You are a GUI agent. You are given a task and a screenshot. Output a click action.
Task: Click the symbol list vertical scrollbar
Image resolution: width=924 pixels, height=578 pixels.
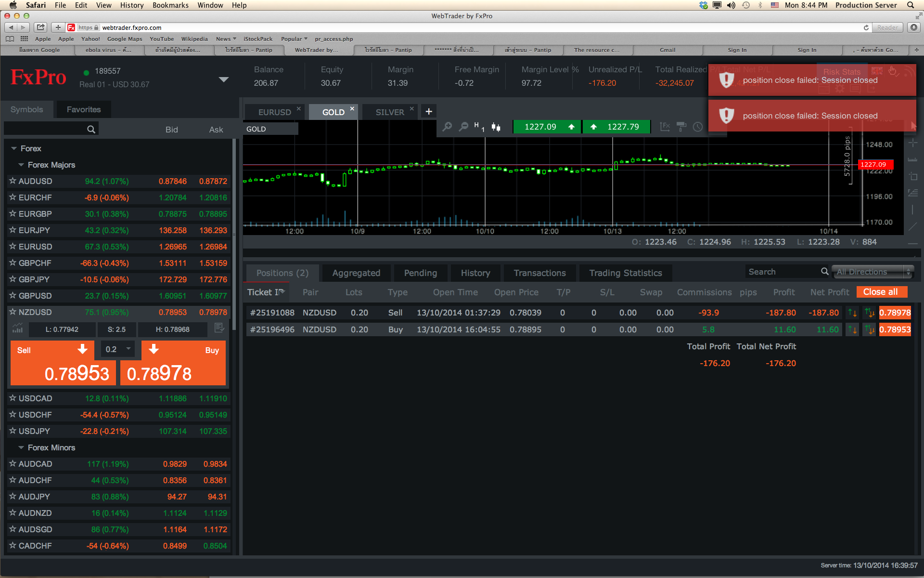234,234
